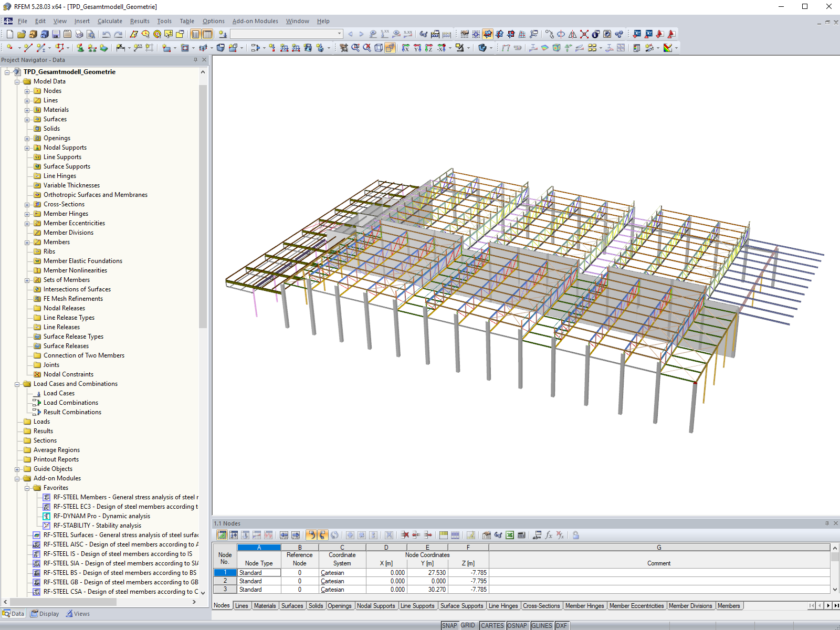
Task: Expand the Materials tree item
Action: click(x=27, y=110)
